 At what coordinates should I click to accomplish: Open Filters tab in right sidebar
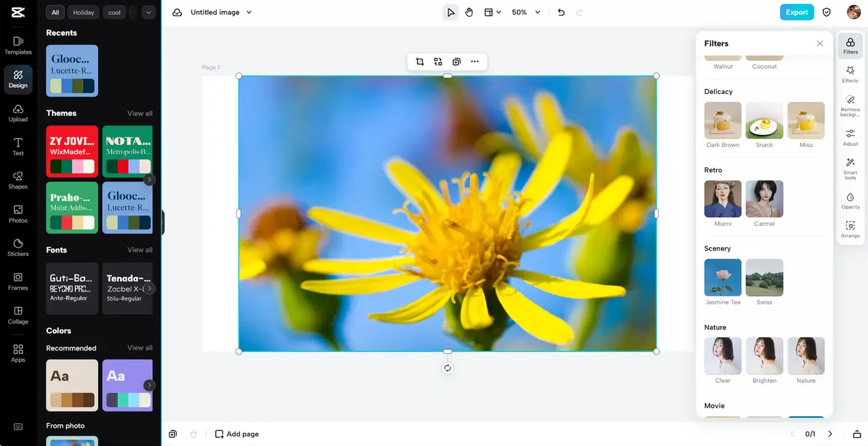tap(850, 46)
